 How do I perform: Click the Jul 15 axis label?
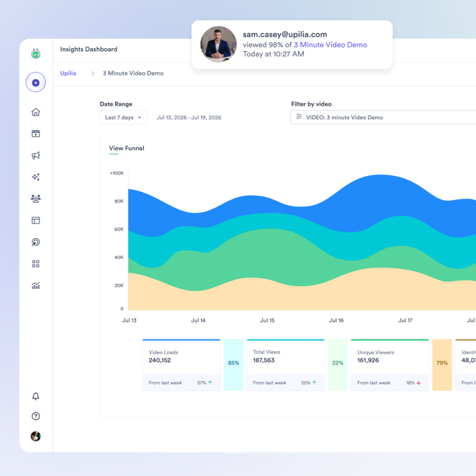pyautogui.click(x=267, y=320)
